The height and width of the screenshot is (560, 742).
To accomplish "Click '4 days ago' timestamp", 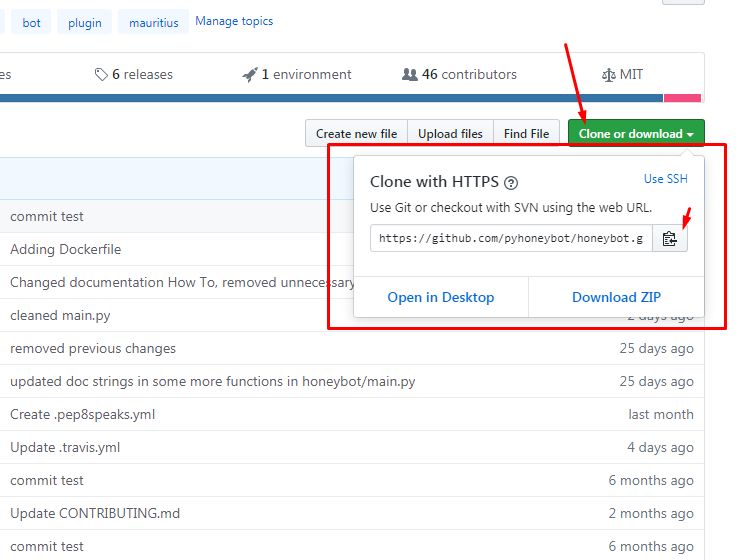I will pos(660,447).
